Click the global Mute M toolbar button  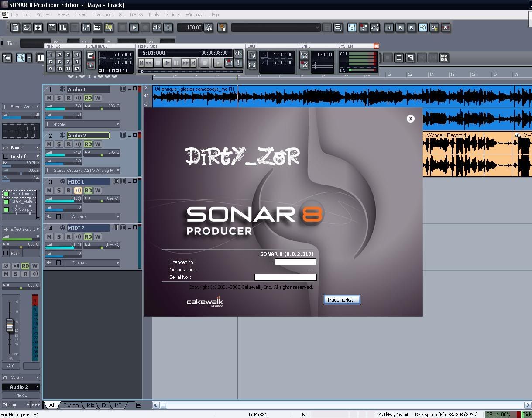point(389,27)
